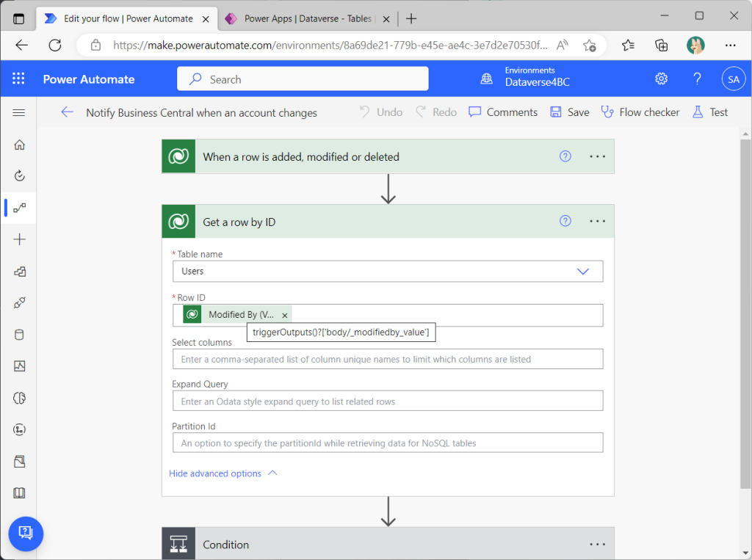Switch to Edit your flow tab
This screenshot has width=752, height=560.
tap(128, 18)
